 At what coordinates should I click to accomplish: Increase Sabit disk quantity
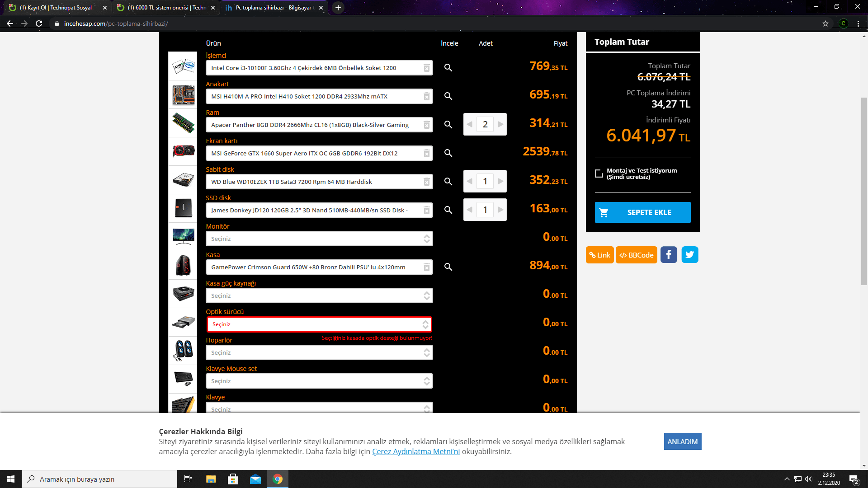(x=500, y=181)
